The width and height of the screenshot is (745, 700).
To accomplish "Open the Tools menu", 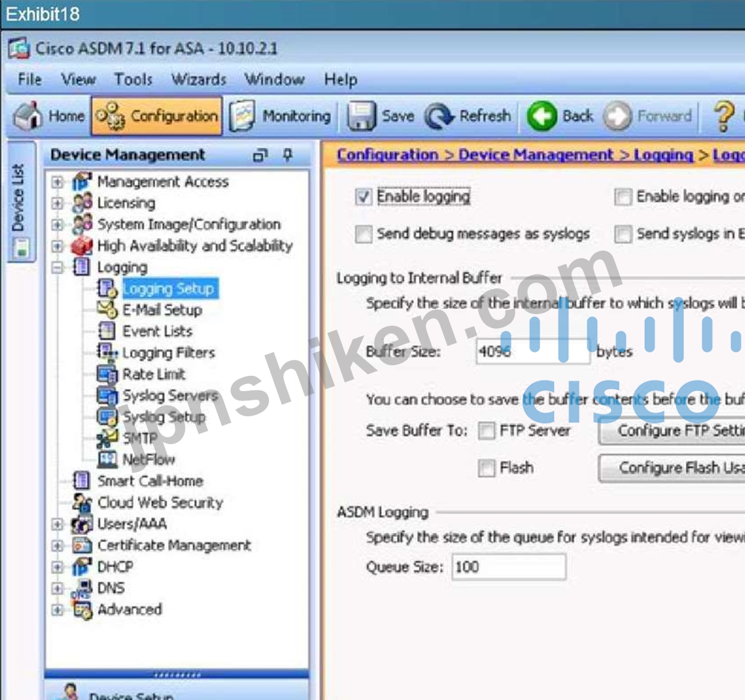I will click(133, 79).
